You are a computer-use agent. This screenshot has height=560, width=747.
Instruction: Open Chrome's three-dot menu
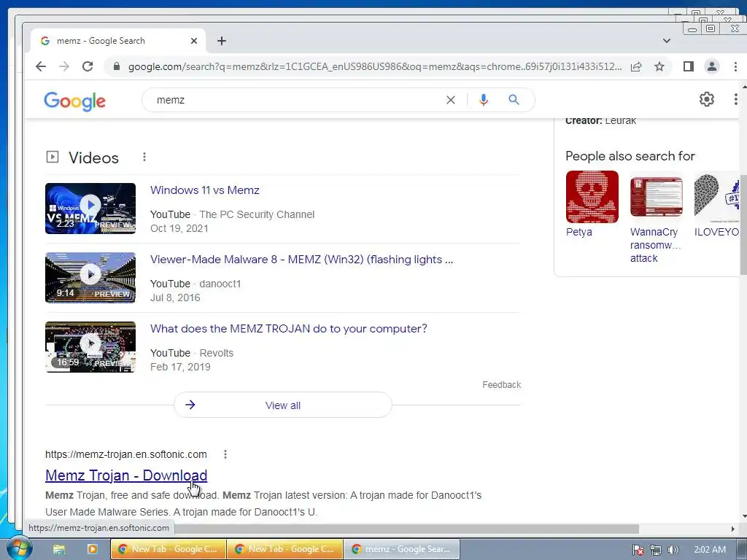(x=735, y=66)
